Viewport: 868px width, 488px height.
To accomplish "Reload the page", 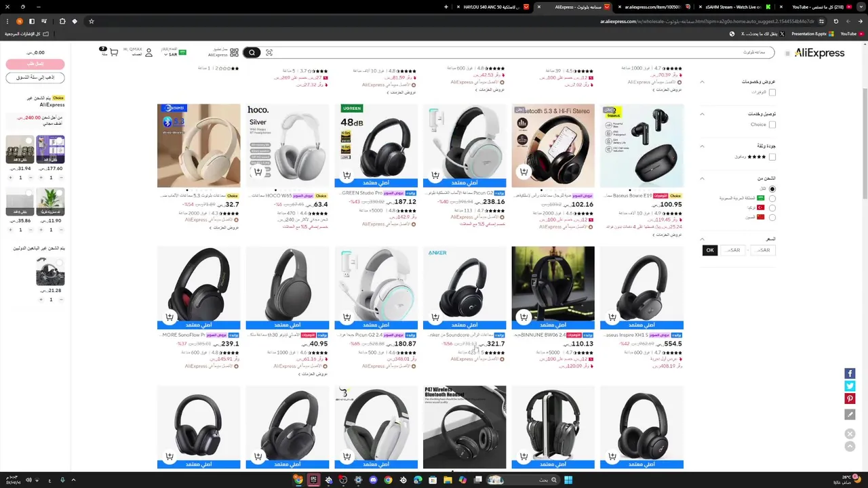I will 836,21.
